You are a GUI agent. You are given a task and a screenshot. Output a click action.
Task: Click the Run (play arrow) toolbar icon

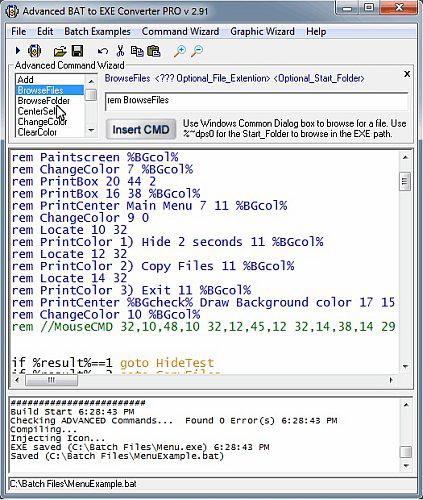coord(18,51)
